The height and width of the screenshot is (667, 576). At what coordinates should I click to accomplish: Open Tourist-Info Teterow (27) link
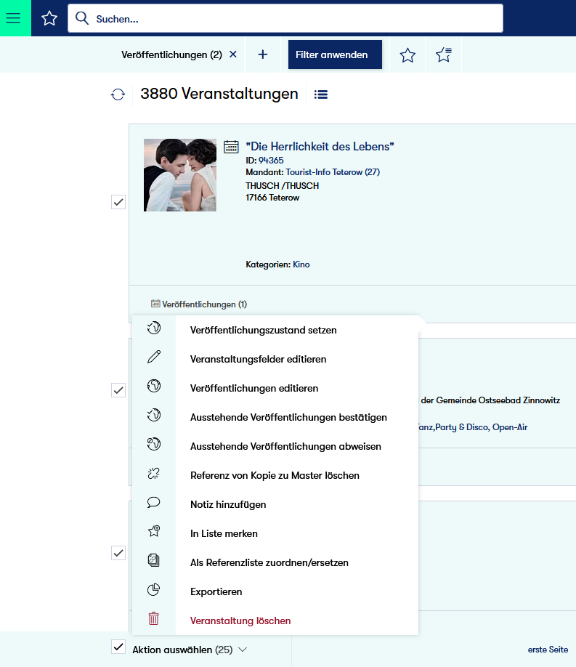point(333,172)
